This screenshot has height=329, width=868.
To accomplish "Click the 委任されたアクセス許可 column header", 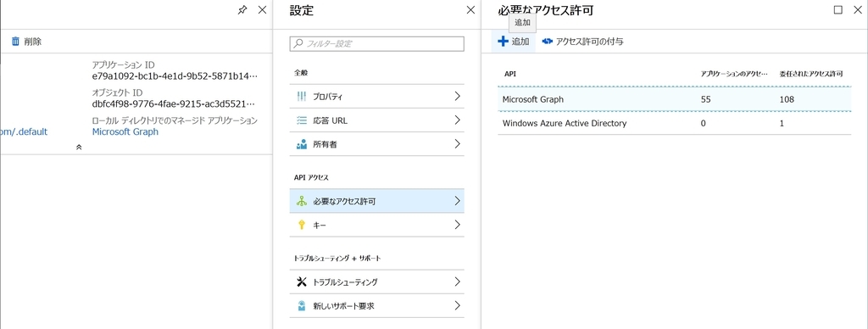I will pos(811,74).
